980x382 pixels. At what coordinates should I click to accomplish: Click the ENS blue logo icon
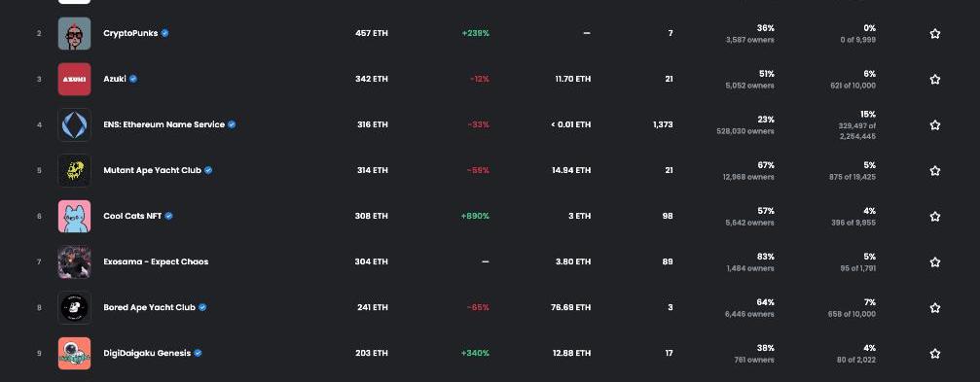pos(74,124)
